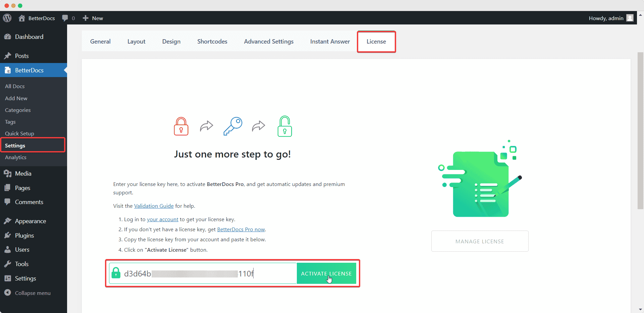Screen dimensions: 644x313
Task: Open the Advanced Settings tab
Action: tap(269, 42)
